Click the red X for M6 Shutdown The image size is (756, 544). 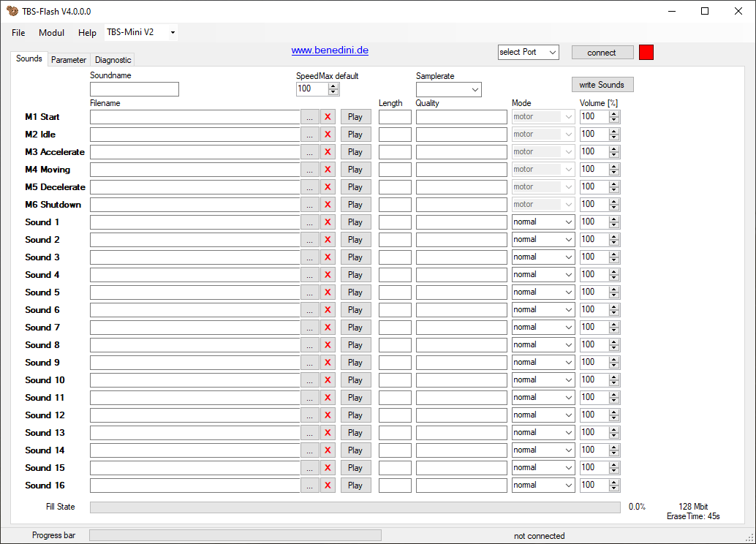(x=328, y=205)
